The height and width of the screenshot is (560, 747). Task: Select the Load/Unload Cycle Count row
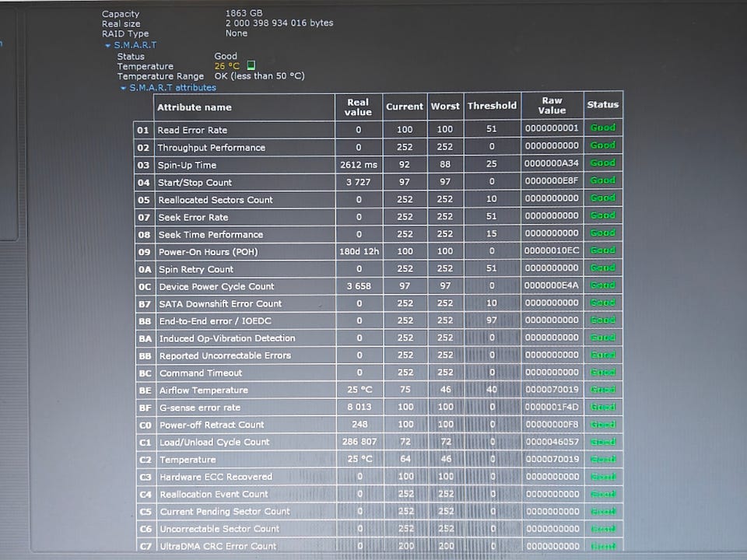(x=380, y=442)
